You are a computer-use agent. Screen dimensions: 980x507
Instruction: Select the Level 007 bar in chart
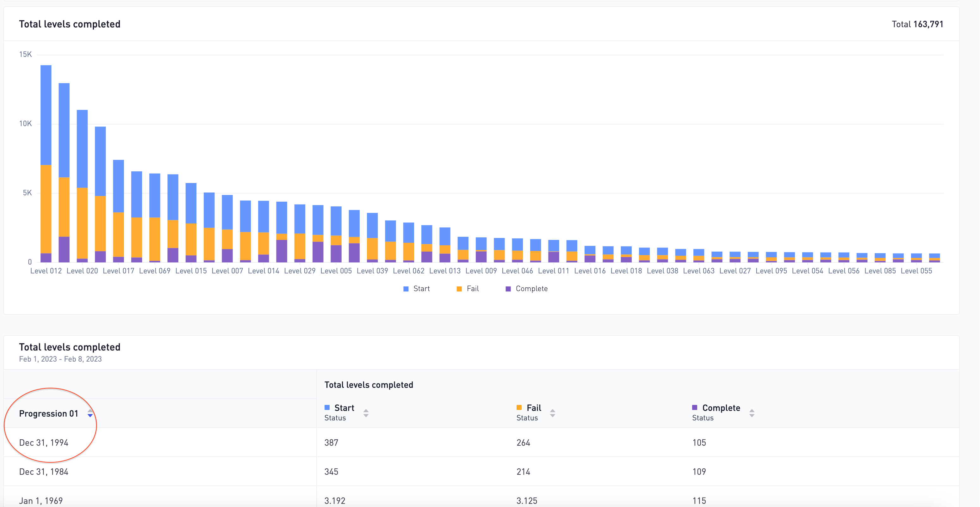(227, 229)
